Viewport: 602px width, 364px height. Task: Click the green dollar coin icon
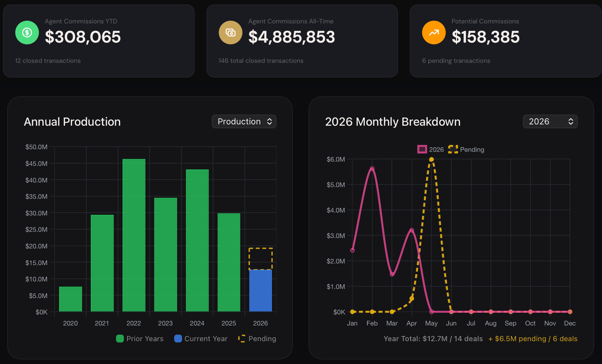point(27,32)
